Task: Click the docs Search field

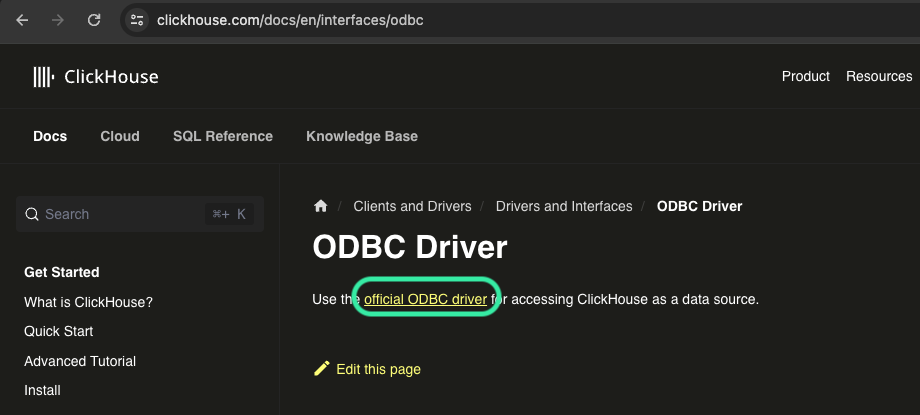Action: click(140, 214)
